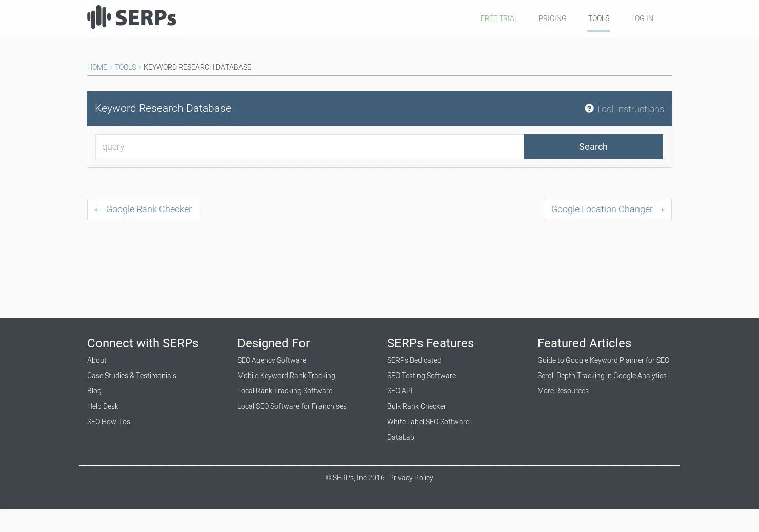The height and width of the screenshot is (532, 759).
Task: Visit the Blog link in the footer
Action: coord(94,391)
